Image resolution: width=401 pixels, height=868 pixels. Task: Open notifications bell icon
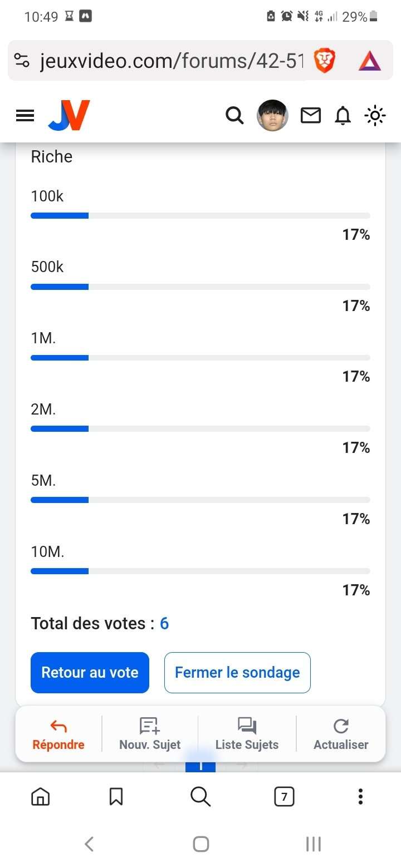pos(343,116)
